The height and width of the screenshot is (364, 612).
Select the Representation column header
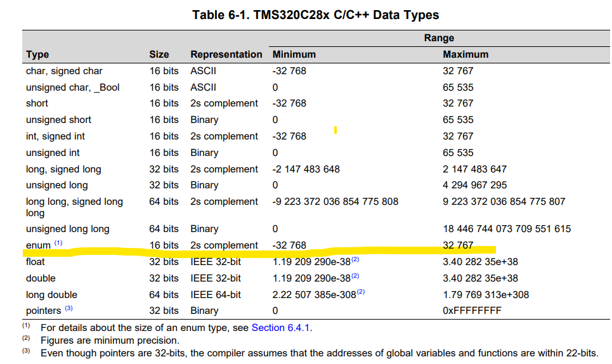(x=226, y=55)
